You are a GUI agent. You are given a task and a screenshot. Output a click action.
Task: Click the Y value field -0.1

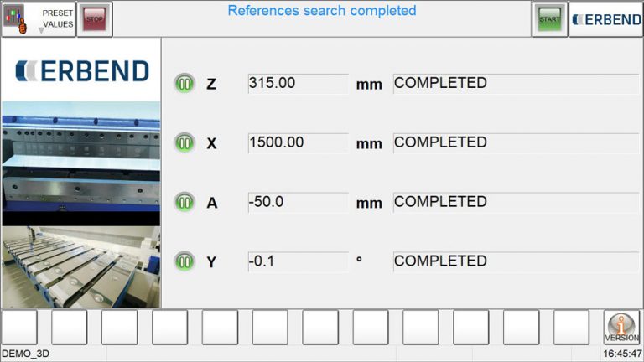point(298,261)
